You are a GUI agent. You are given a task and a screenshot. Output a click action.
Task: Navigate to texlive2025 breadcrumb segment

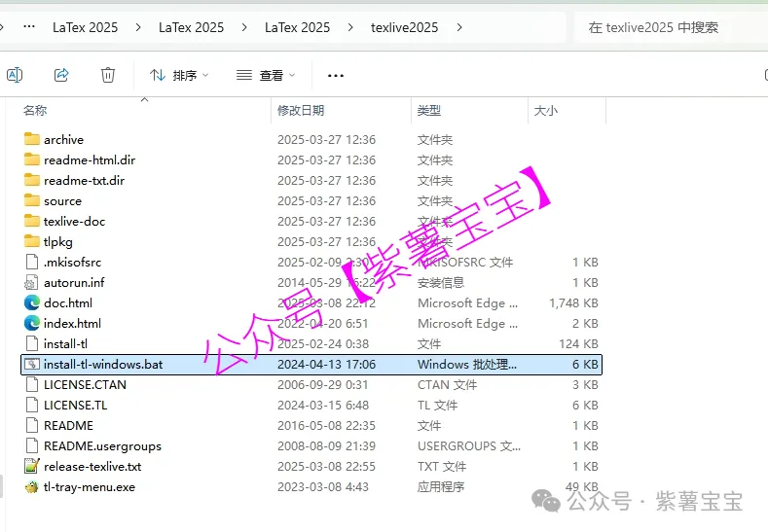pos(404,27)
